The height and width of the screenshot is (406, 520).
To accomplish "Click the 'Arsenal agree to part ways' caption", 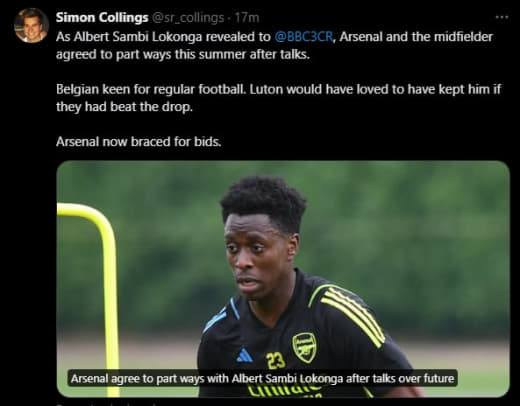I will coord(262,379).
